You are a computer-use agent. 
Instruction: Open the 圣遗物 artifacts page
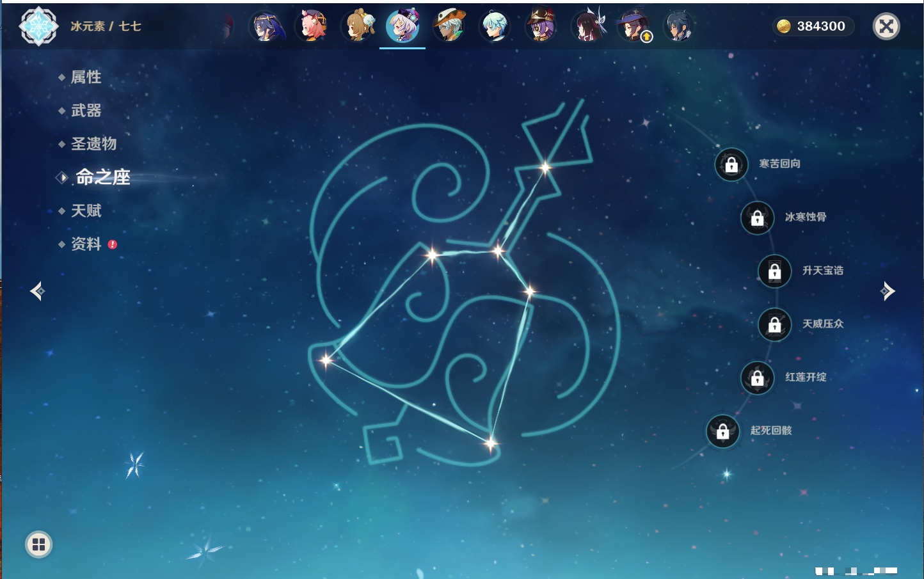(93, 144)
